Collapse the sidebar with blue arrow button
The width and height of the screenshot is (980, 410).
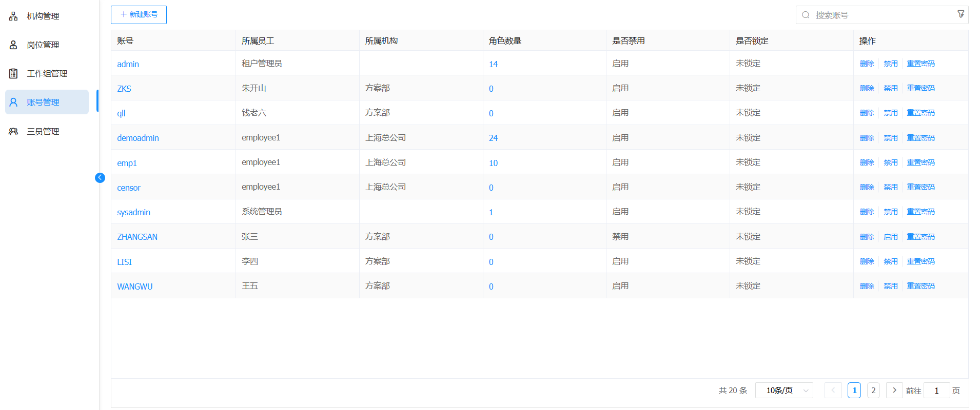pyautogui.click(x=100, y=178)
